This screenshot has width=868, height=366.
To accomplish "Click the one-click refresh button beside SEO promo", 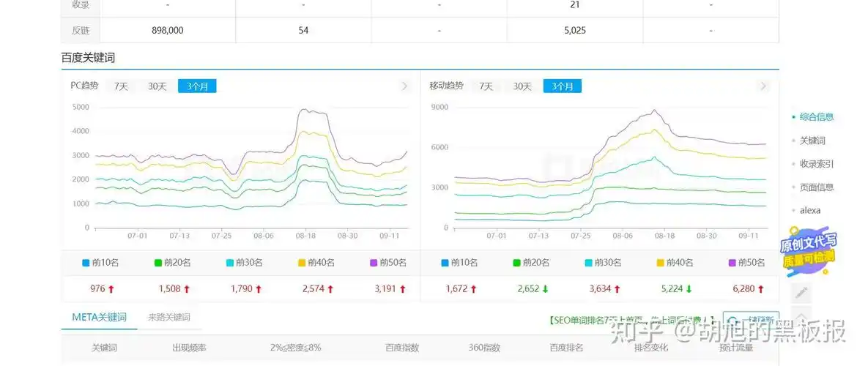I will pos(752,320).
